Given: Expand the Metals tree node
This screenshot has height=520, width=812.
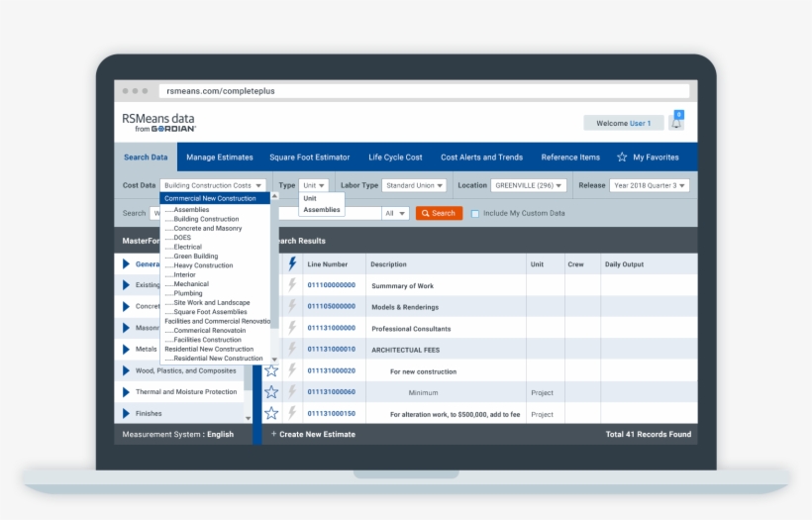Looking at the screenshot, I should tap(126, 349).
